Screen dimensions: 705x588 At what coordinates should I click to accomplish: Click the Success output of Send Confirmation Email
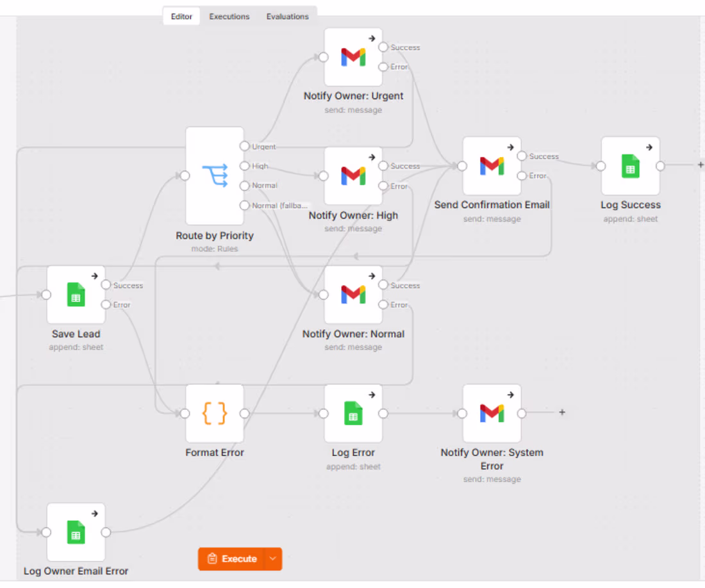[x=522, y=156]
